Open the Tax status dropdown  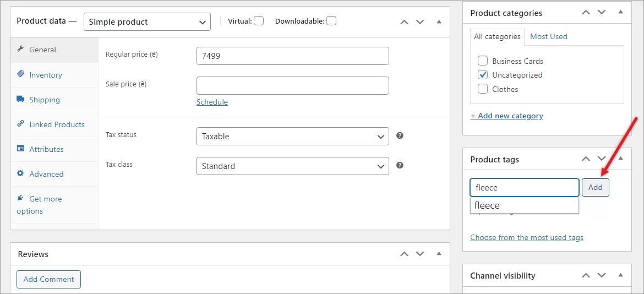[292, 137]
